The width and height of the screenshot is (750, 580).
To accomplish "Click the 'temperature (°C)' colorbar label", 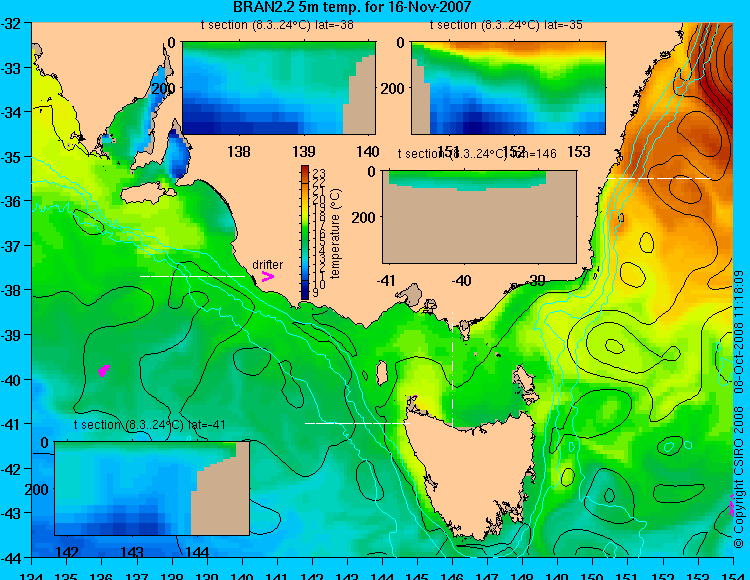I will point(335,233).
